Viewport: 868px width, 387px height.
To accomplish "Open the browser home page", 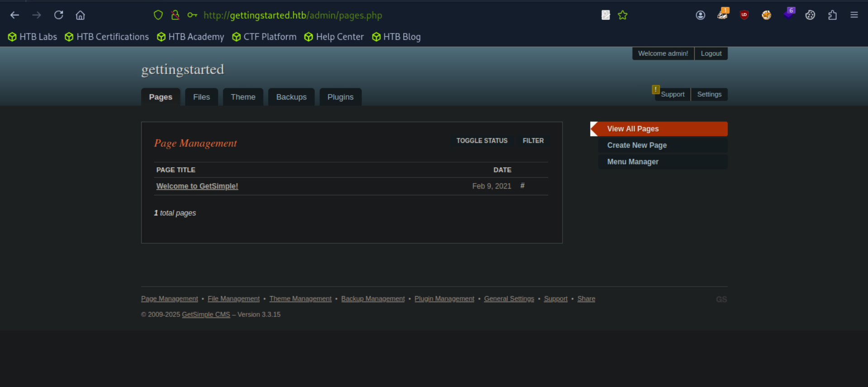I will coord(80,15).
